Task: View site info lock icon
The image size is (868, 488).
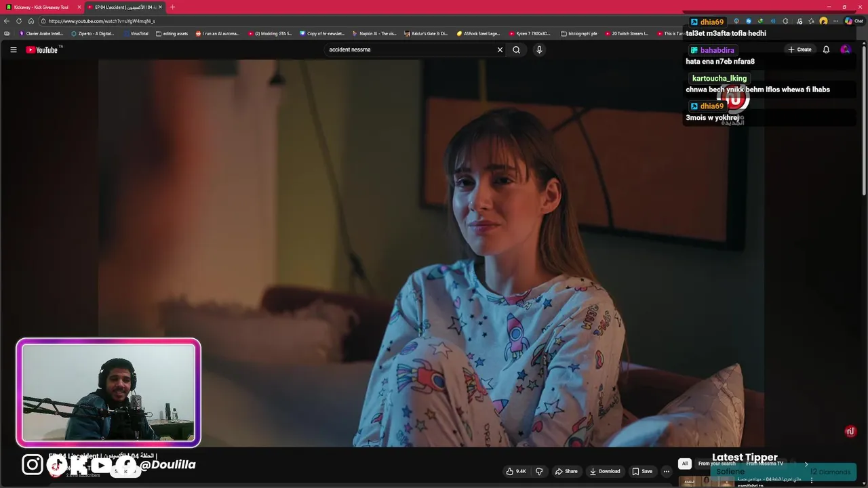Action: (43, 21)
